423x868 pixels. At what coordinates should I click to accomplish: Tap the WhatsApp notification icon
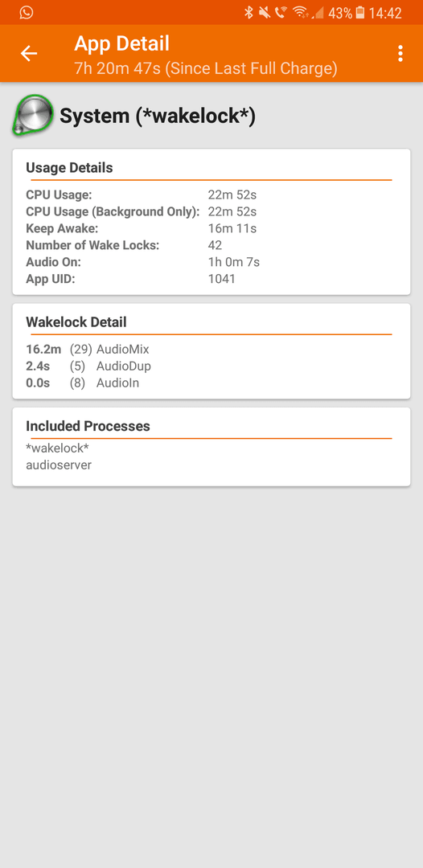coord(26,12)
